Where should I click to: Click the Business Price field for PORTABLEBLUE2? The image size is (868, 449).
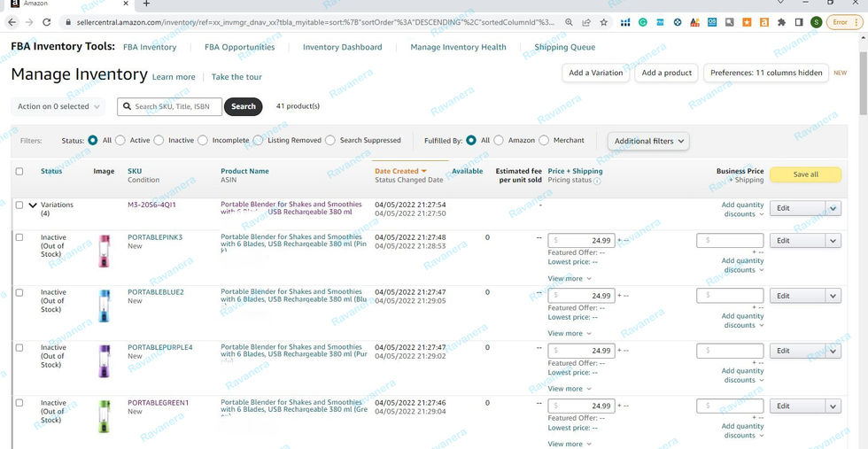(x=730, y=296)
